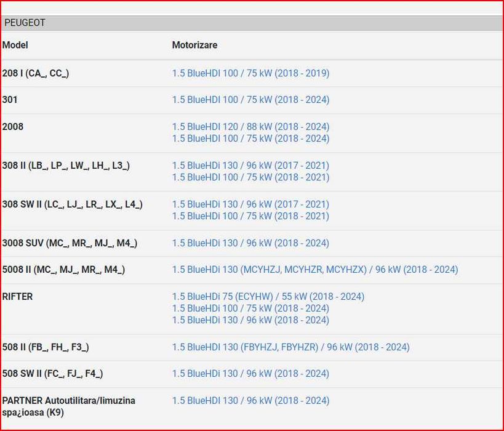Open RIFTER 1.5 BlueHDi 100 / 75 kW link
The width and height of the screenshot is (504, 431).
[250, 308]
